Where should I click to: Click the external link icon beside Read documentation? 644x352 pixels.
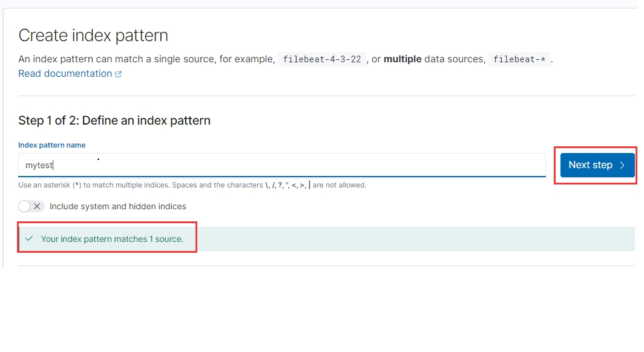119,74
